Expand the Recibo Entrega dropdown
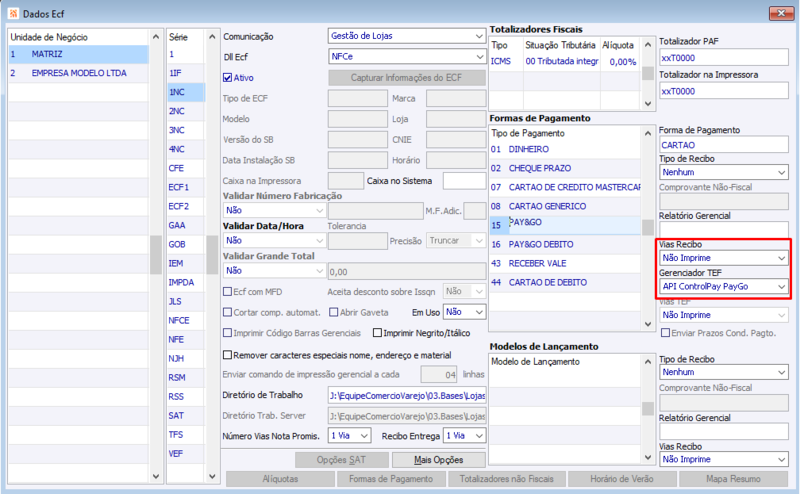The width and height of the screenshot is (800, 494). (464, 436)
